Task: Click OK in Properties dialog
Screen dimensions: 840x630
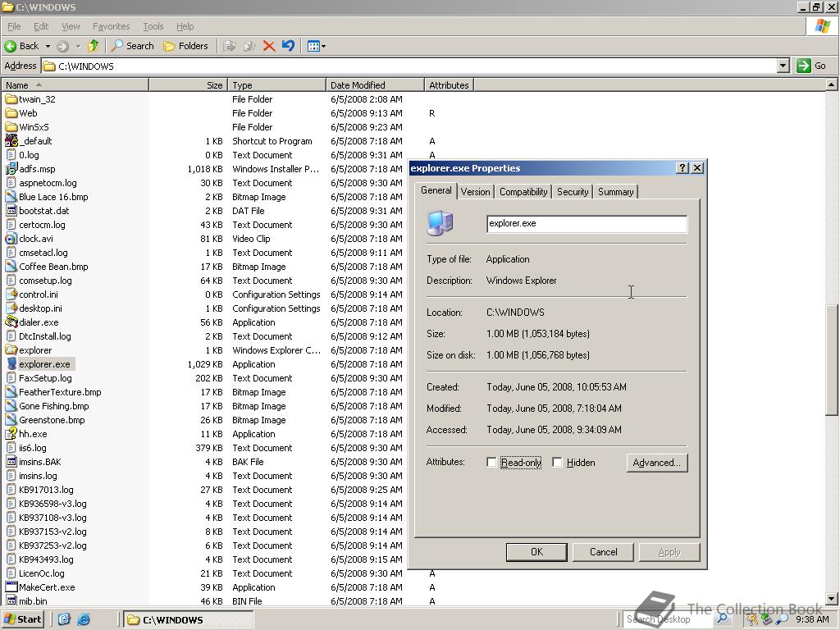Action: 536,552
